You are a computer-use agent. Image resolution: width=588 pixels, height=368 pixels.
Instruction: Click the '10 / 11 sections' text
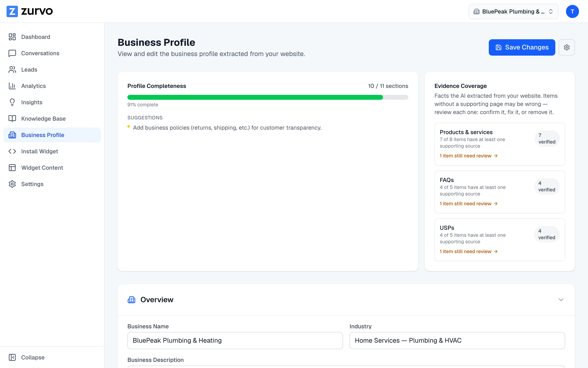click(x=388, y=86)
